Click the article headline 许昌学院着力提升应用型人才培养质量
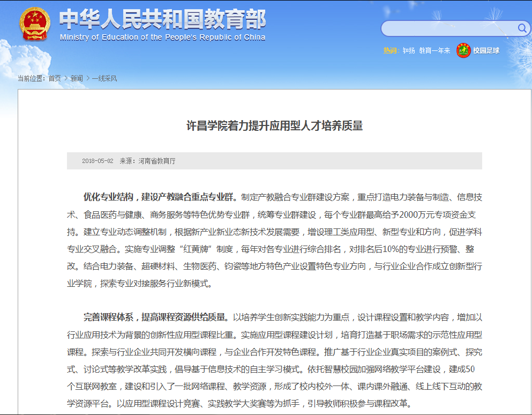Viewport: 532px width, 415px height. pyautogui.click(x=274, y=126)
